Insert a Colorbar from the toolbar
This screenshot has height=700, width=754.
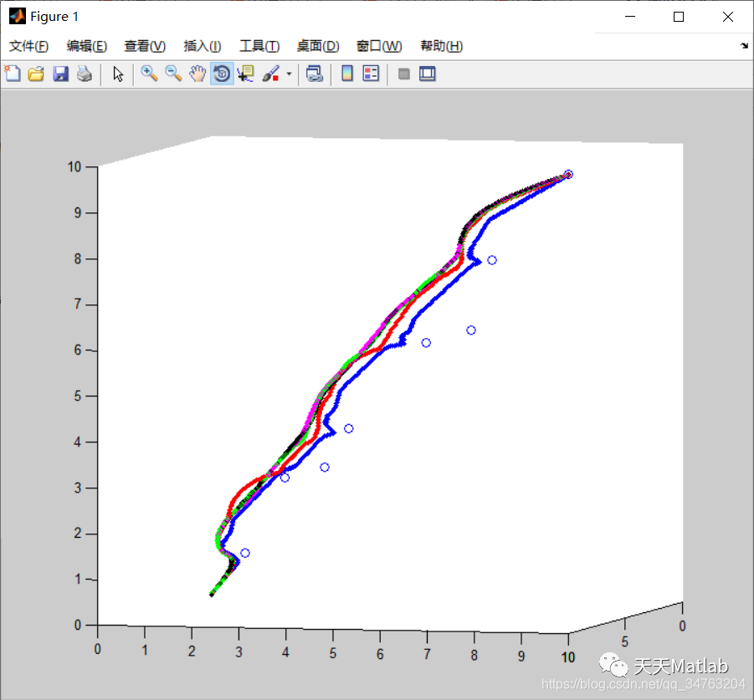(347, 74)
